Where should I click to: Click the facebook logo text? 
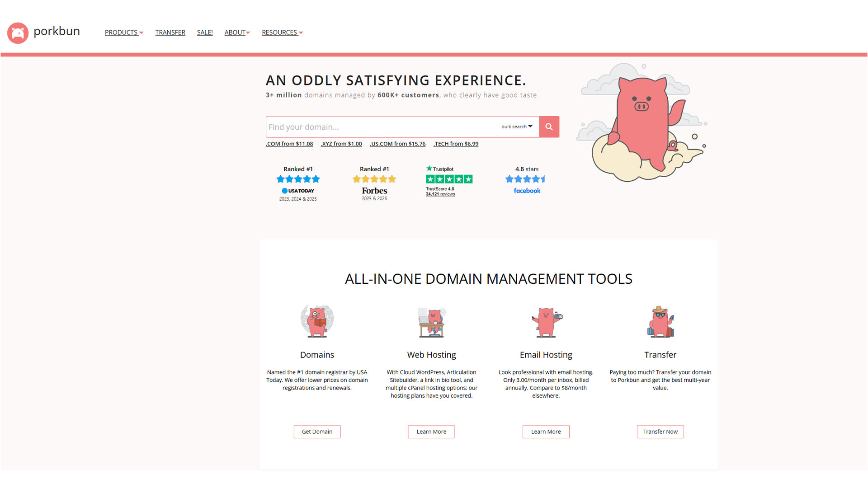pos(527,191)
